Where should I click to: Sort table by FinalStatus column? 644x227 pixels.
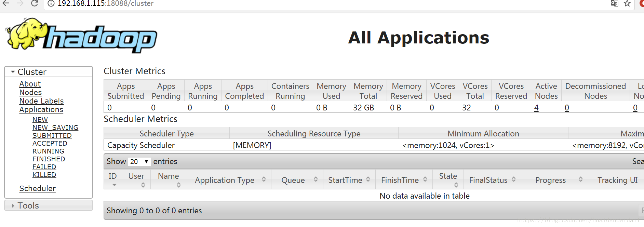pyautogui.click(x=492, y=180)
